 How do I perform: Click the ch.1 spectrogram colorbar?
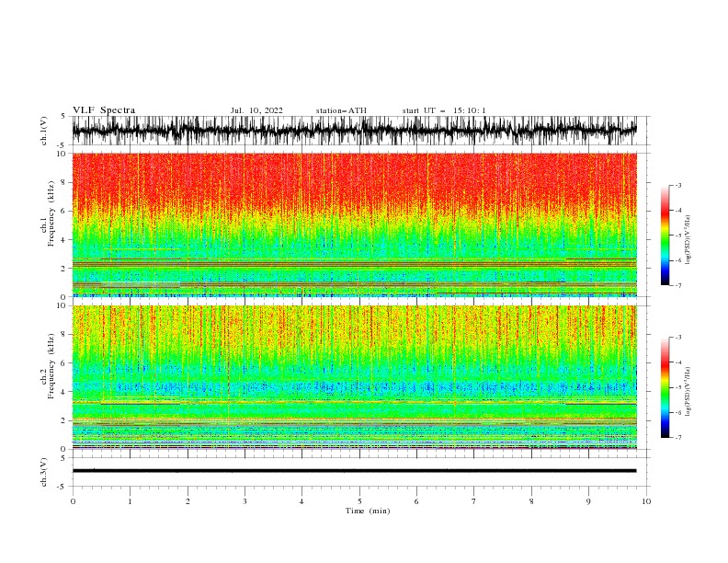tap(665, 236)
